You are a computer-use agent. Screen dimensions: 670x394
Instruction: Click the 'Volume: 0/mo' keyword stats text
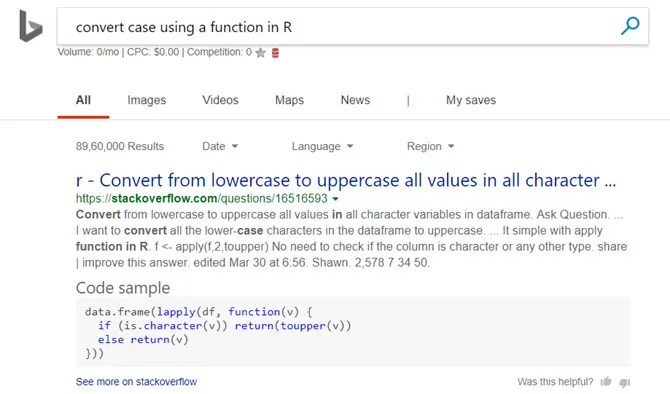(x=88, y=52)
